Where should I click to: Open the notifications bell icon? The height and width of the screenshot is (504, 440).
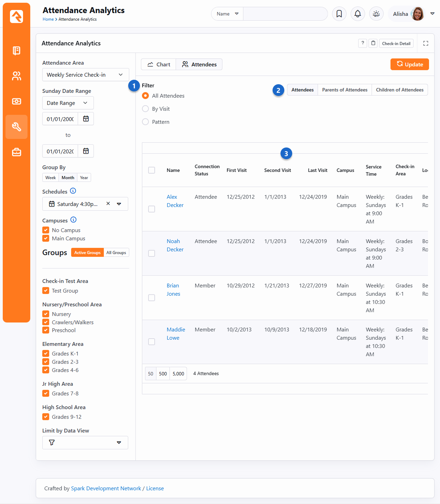[x=357, y=14]
